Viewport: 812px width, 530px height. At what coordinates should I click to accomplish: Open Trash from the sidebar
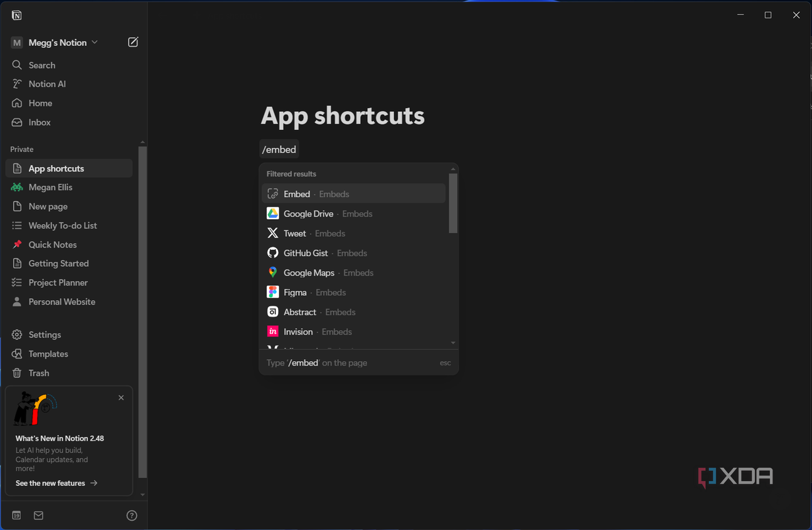(x=69, y=373)
